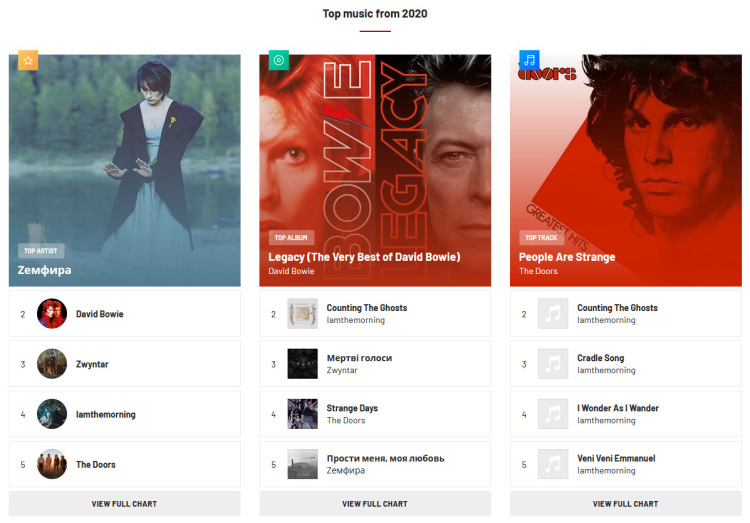Image resolution: width=750 pixels, height=523 pixels.
Task: Open Прости меня, моя любовь album link
Action: click(385, 458)
